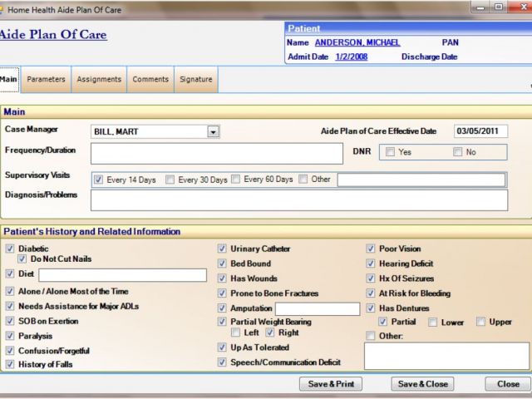Open patient link ANDERSON, MICHAEL
The height and width of the screenshot is (399, 532).
(357, 42)
